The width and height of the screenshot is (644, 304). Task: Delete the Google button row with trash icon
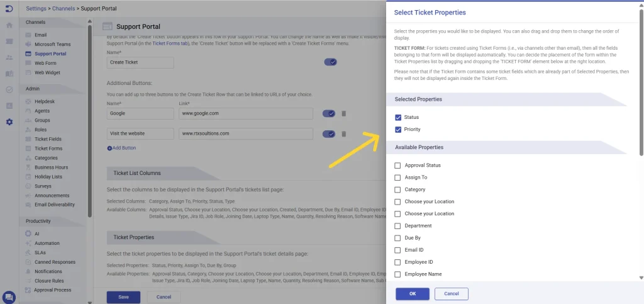(344, 114)
